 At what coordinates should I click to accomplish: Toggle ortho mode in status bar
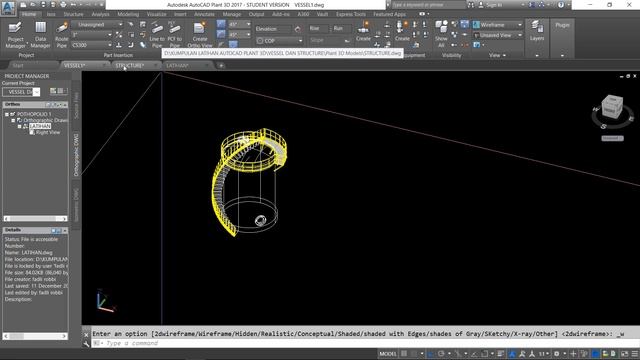(x=431, y=353)
